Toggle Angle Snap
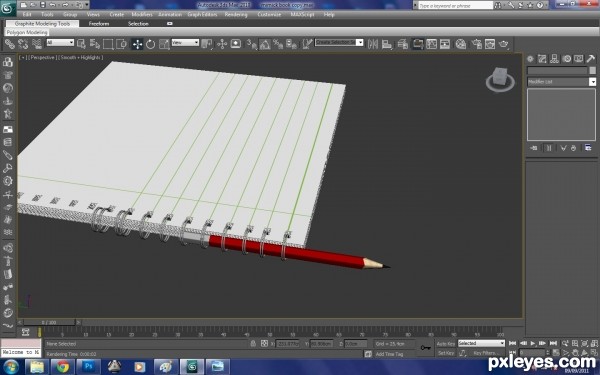The image size is (600, 375). (x=265, y=44)
